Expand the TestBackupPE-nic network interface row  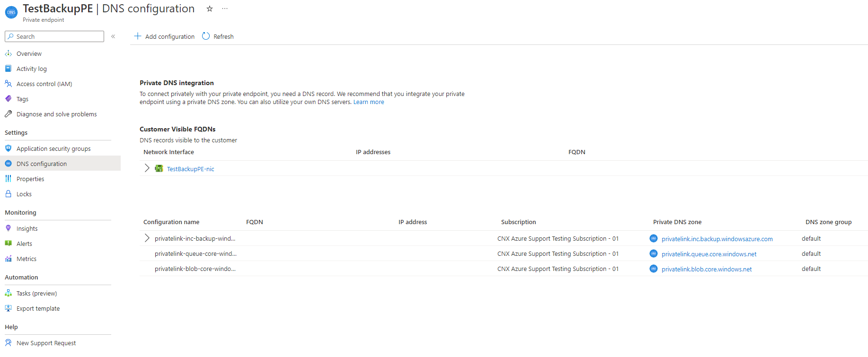click(x=147, y=168)
